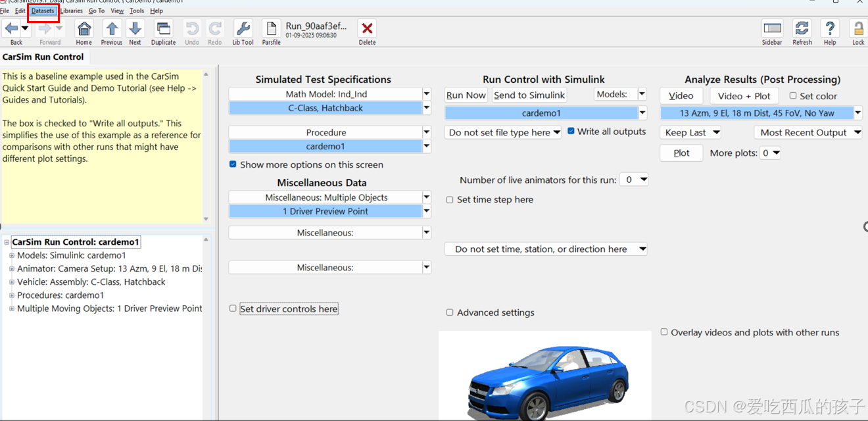The width and height of the screenshot is (868, 421).
Task: Check Overlay videos and plots with other runs
Action: tap(664, 332)
